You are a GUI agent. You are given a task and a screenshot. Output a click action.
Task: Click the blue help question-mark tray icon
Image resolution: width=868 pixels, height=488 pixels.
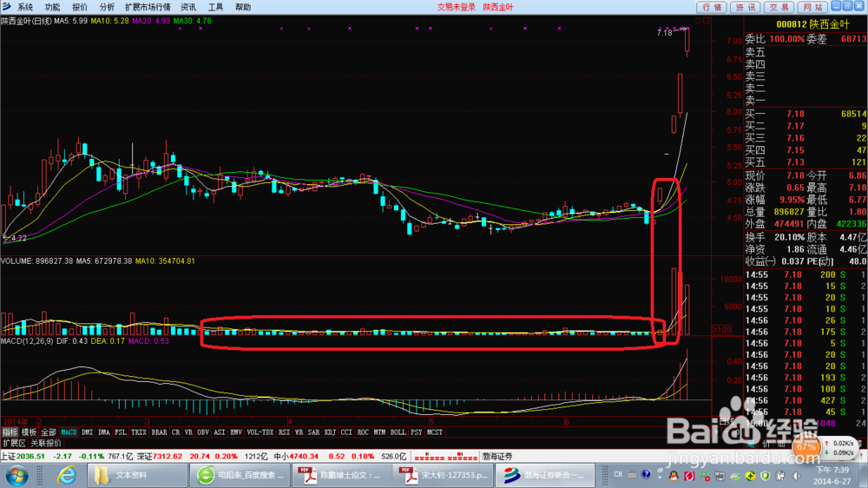[646, 475]
